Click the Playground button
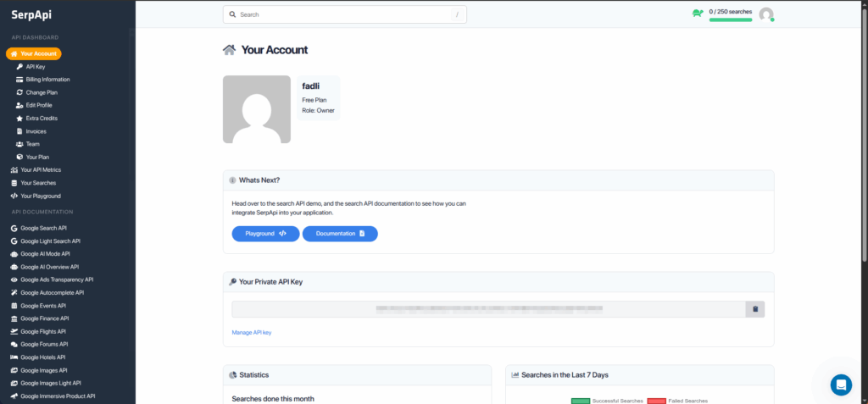Screen dimensions: 868x404 265,234
